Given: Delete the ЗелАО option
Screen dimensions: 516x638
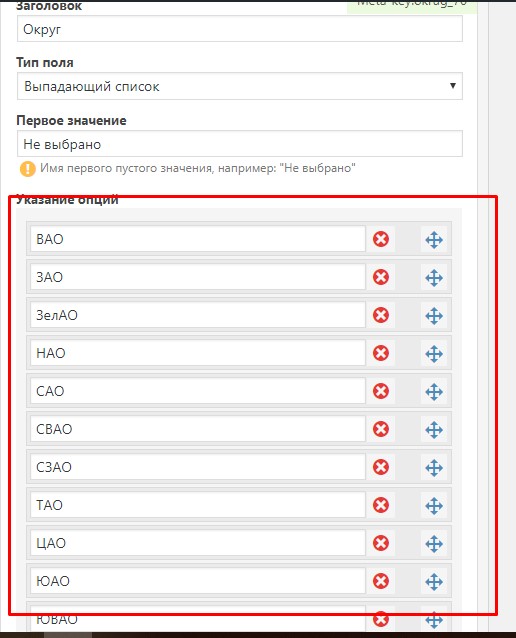Looking at the screenshot, I should coord(380,315).
